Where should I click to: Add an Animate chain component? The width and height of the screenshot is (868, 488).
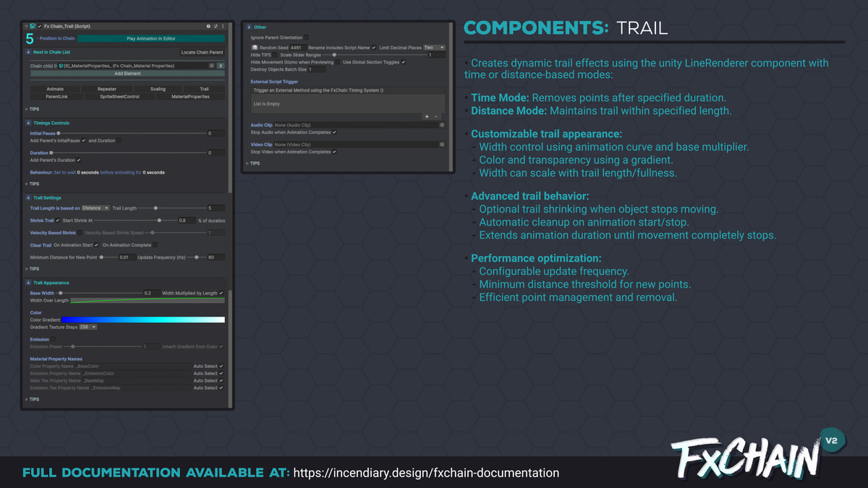click(x=55, y=89)
